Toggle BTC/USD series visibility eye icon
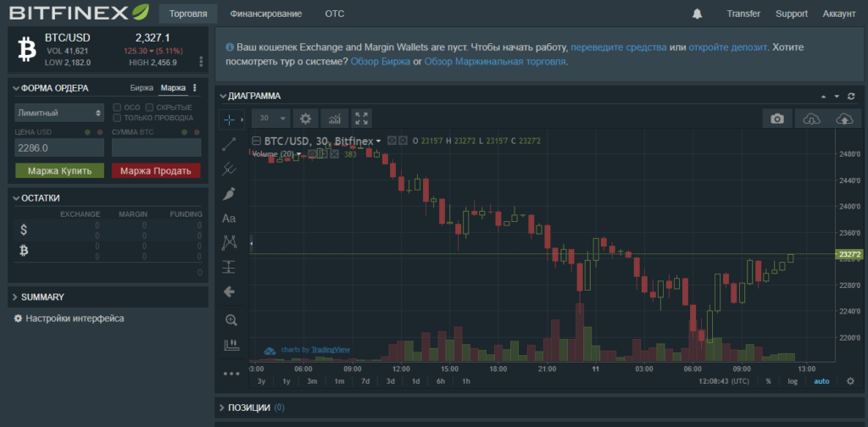 pos(392,141)
